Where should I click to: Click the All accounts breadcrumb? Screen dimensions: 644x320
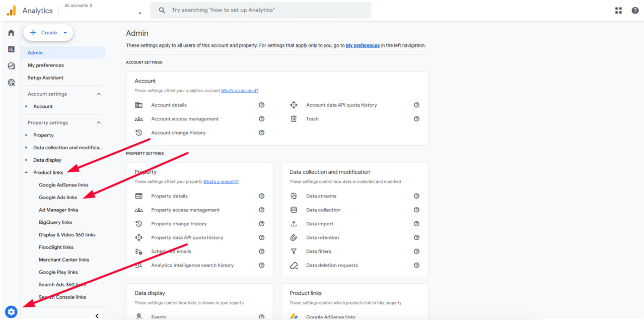click(78, 6)
